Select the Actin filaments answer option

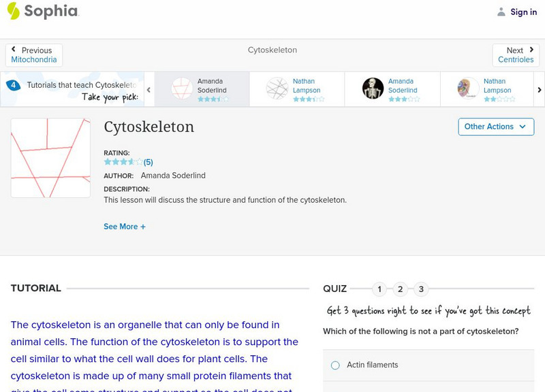click(x=335, y=365)
